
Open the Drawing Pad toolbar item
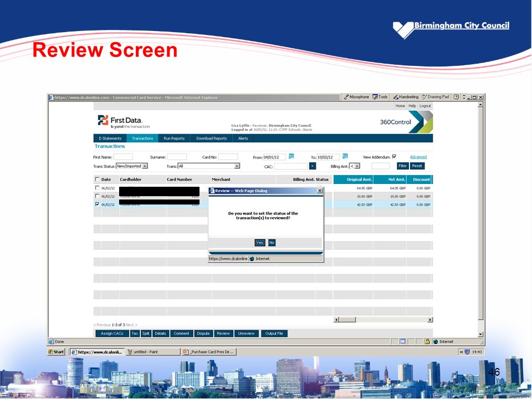(436, 97)
